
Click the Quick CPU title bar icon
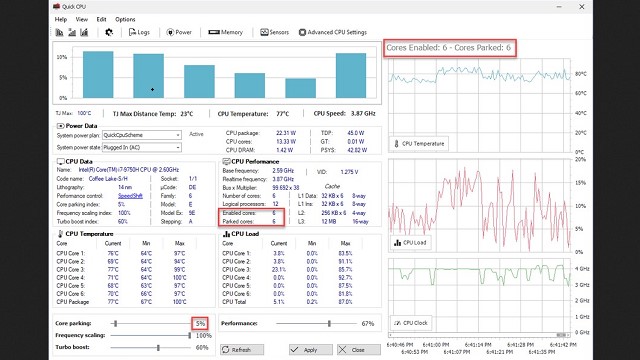tap(57, 7)
